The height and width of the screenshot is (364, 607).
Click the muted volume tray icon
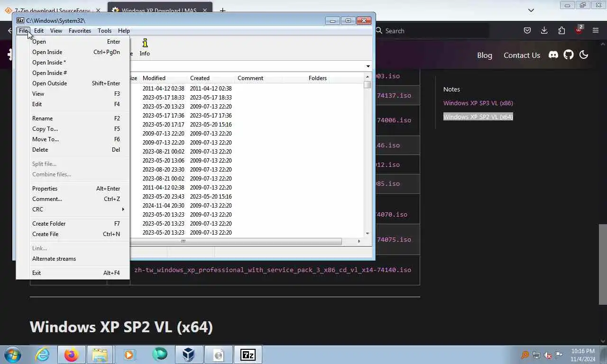pos(548,355)
